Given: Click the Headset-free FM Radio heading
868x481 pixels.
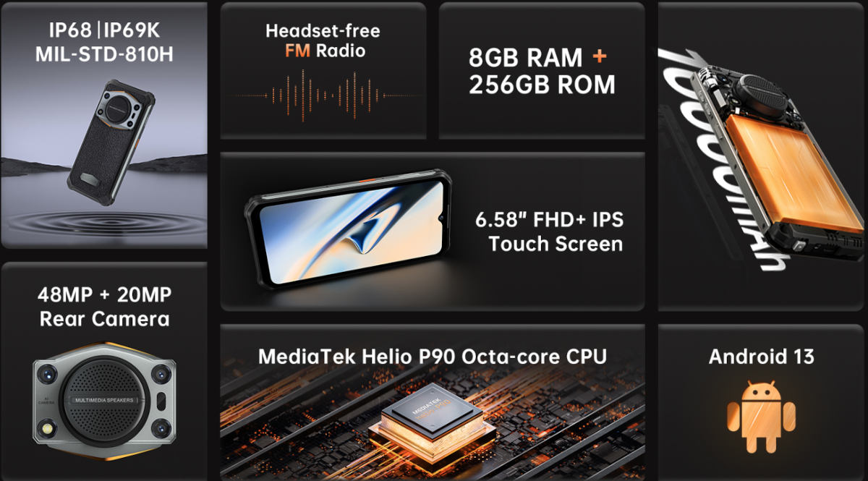Looking at the screenshot, I should (x=323, y=41).
